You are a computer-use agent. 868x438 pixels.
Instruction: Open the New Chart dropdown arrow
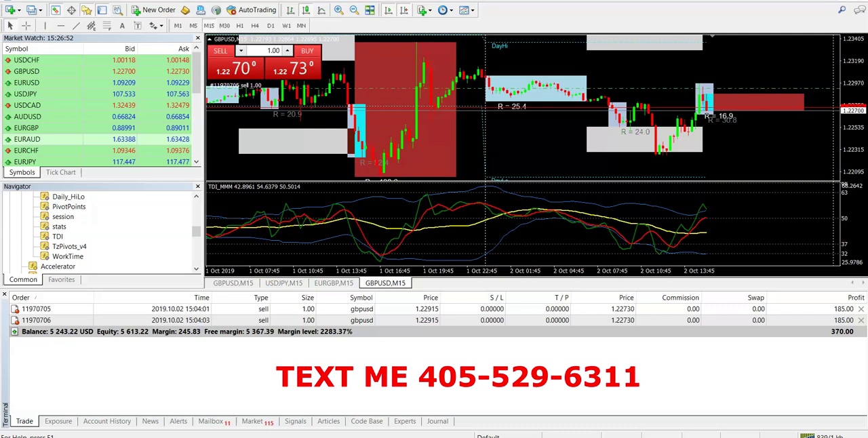point(19,10)
